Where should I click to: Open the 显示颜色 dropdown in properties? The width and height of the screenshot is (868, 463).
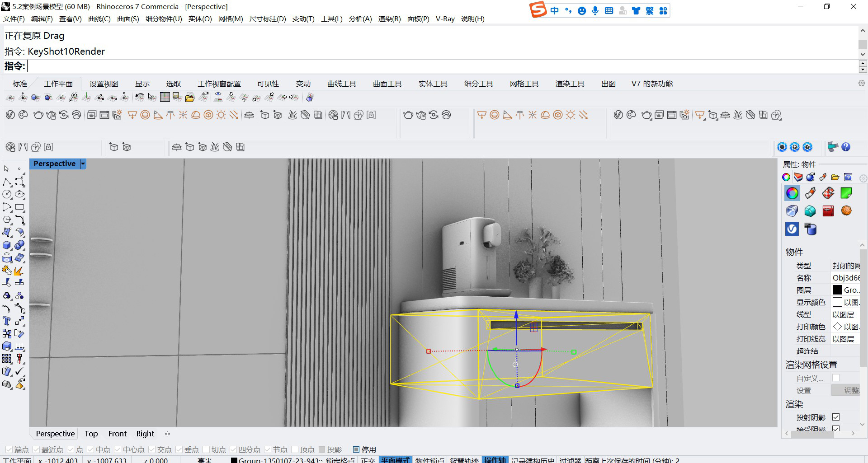point(845,302)
